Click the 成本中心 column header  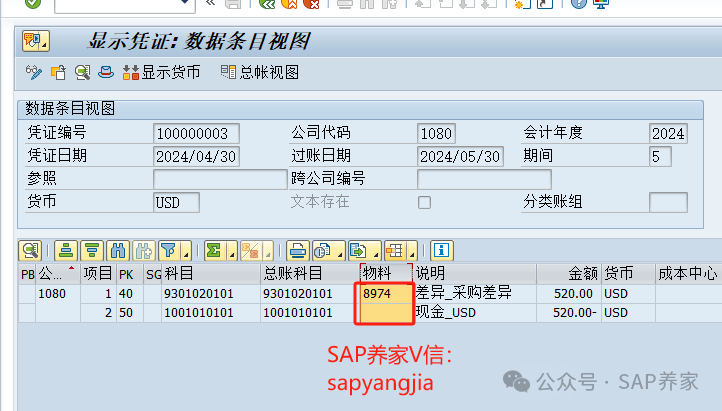tap(688, 274)
